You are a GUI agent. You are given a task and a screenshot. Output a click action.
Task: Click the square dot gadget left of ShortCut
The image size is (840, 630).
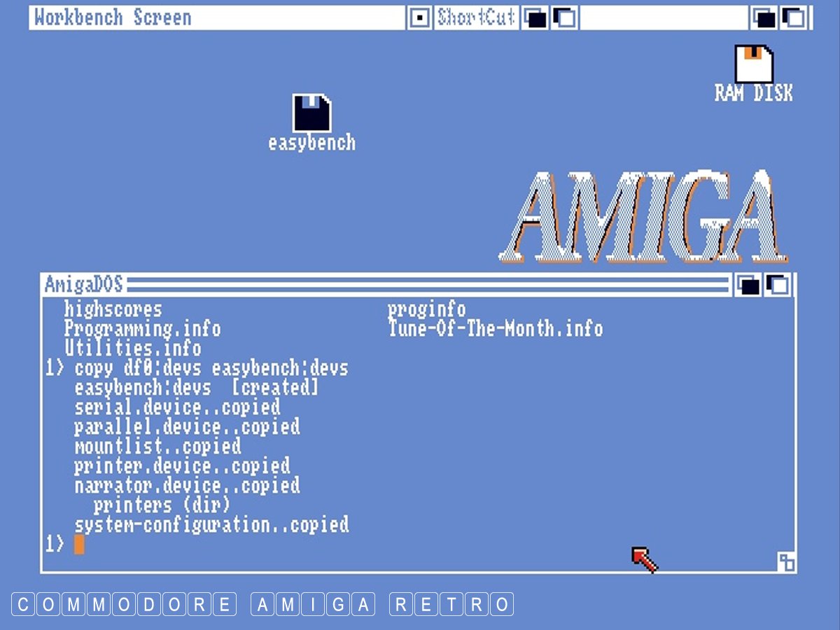(420, 18)
